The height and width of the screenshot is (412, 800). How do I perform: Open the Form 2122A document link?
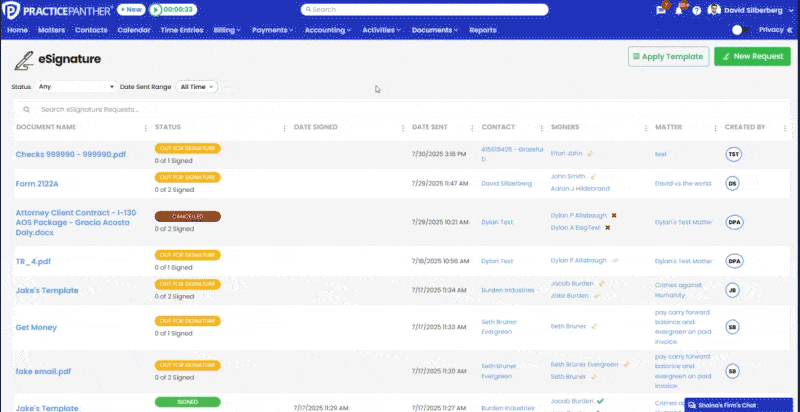click(x=37, y=184)
